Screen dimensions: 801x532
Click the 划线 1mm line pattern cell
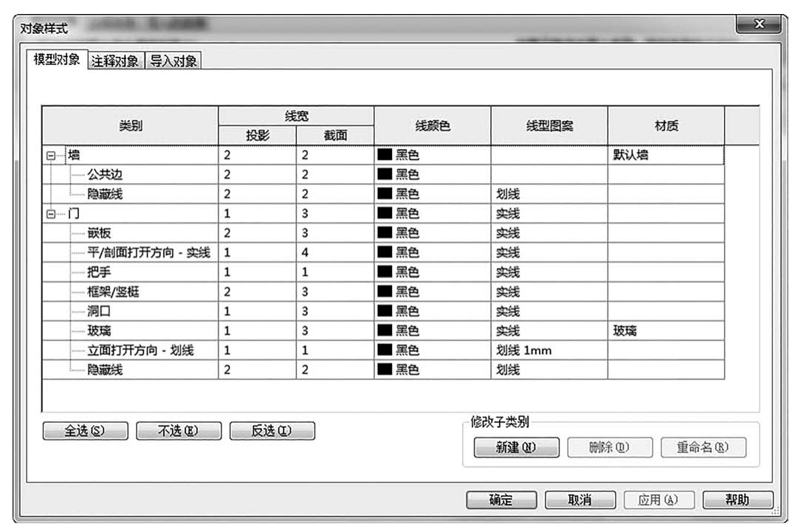click(523, 350)
